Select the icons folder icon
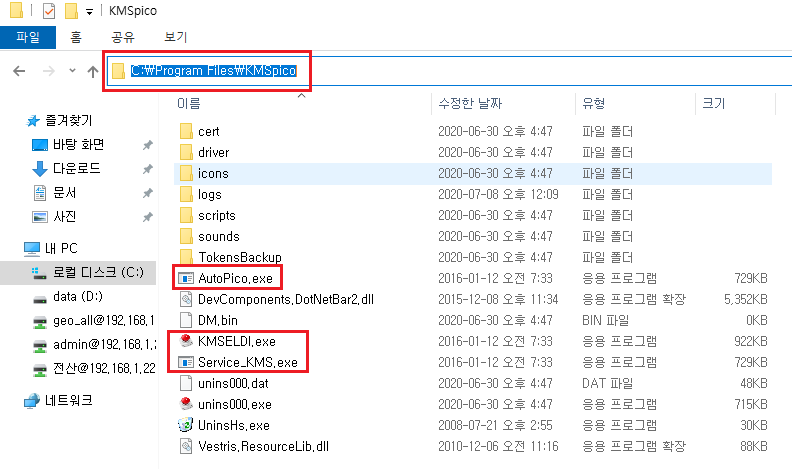 click(x=186, y=173)
